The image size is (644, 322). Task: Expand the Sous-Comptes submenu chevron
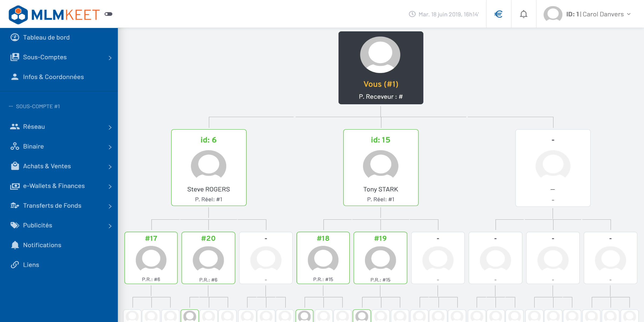pos(110,58)
